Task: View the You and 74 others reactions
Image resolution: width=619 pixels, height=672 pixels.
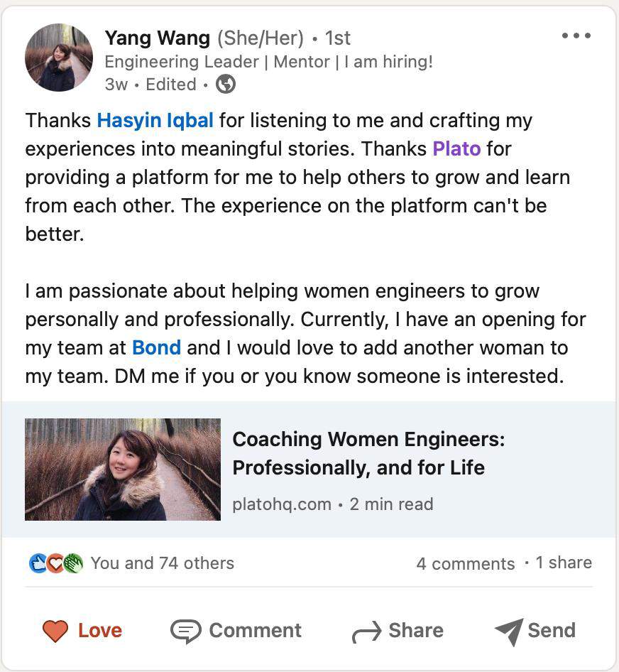Action: pyautogui.click(x=163, y=563)
